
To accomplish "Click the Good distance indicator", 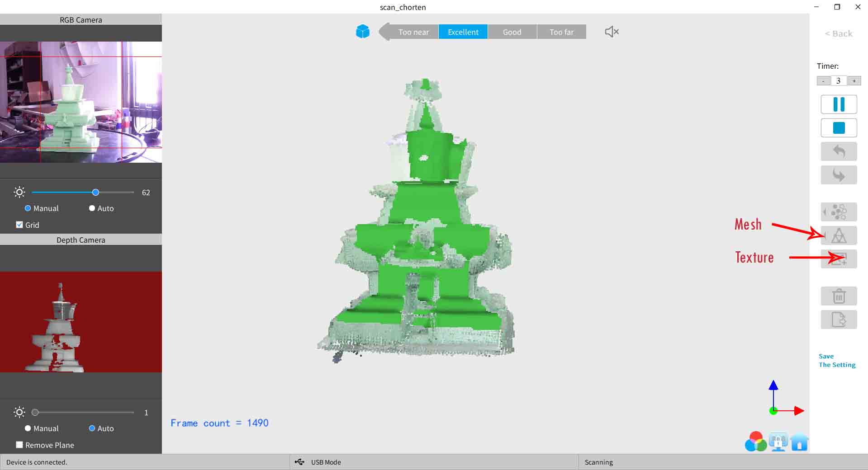I will click(512, 32).
